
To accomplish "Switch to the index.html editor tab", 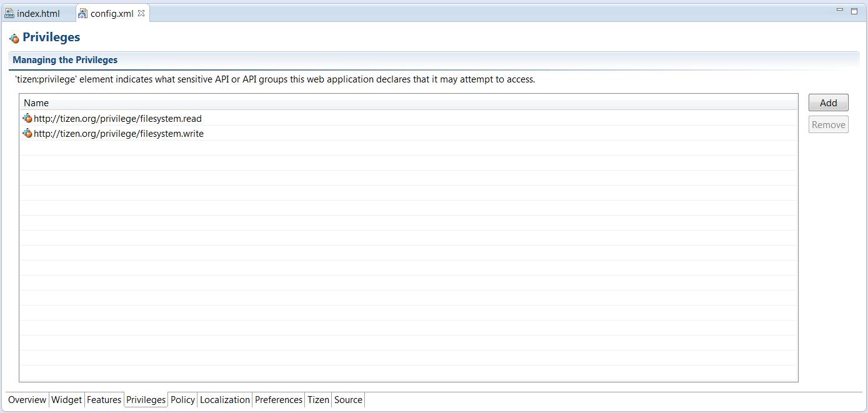I will [38, 13].
